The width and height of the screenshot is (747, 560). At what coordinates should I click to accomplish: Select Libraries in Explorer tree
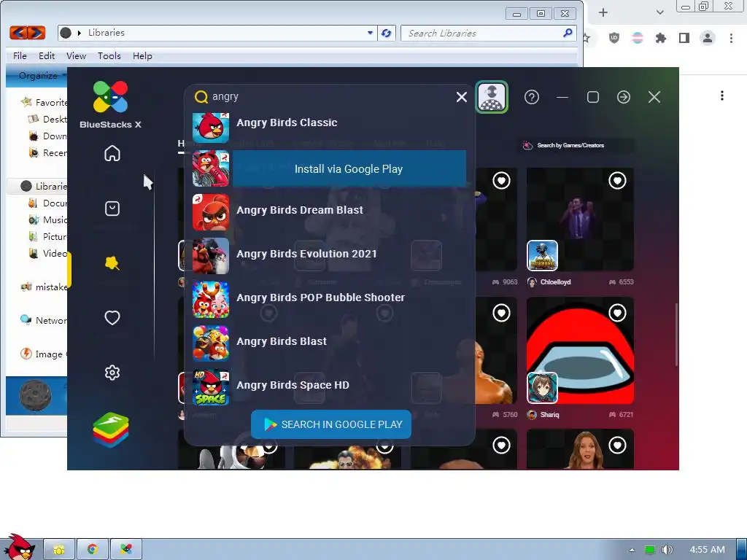point(44,186)
